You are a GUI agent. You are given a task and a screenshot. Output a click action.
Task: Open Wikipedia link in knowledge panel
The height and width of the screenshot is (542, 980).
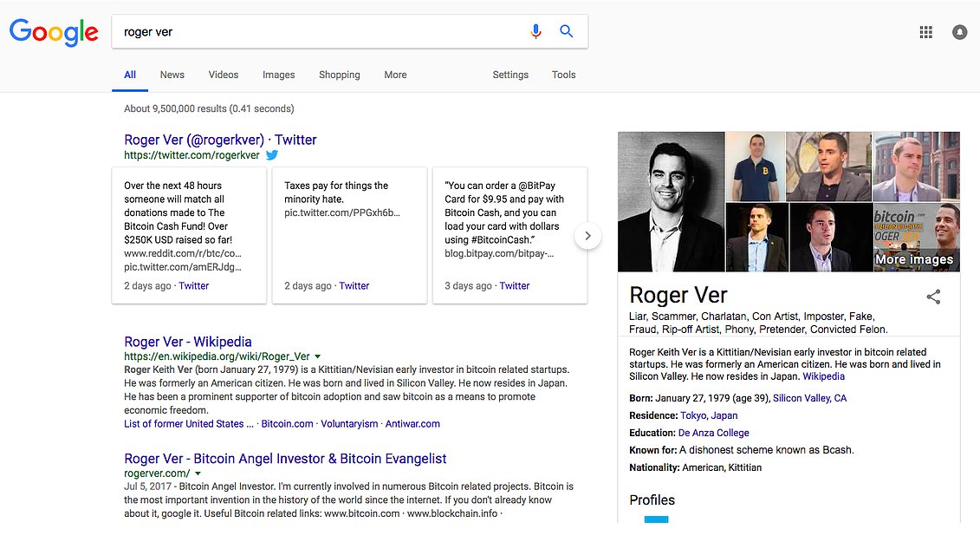tap(823, 376)
